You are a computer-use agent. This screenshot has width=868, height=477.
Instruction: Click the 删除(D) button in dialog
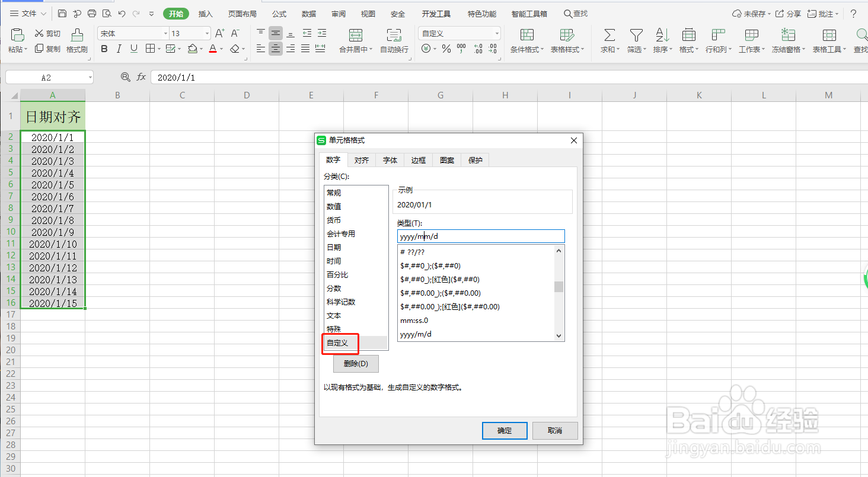coord(356,363)
